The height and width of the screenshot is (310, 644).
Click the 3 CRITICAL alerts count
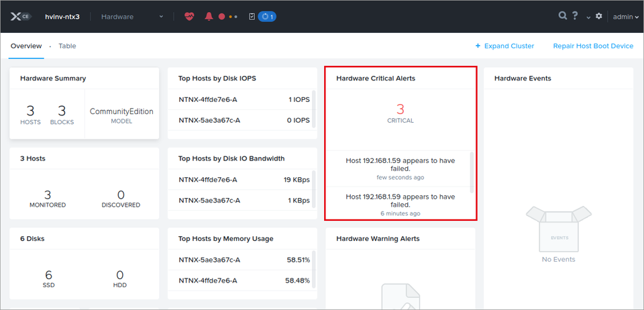click(400, 113)
